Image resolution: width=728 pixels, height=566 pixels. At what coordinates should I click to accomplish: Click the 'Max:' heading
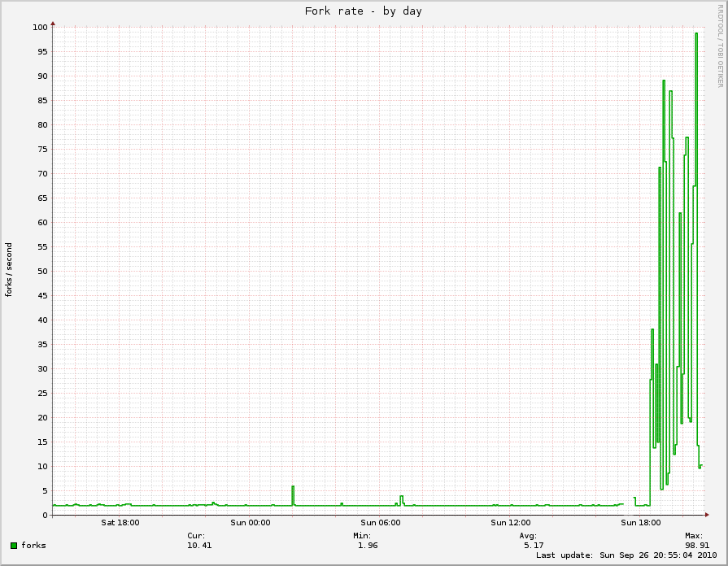(694, 536)
